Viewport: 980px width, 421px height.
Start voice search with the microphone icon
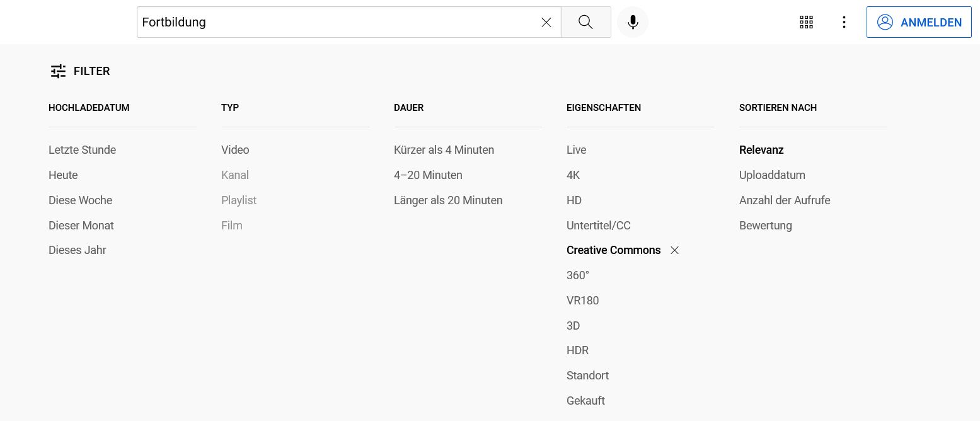click(x=633, y=23)
